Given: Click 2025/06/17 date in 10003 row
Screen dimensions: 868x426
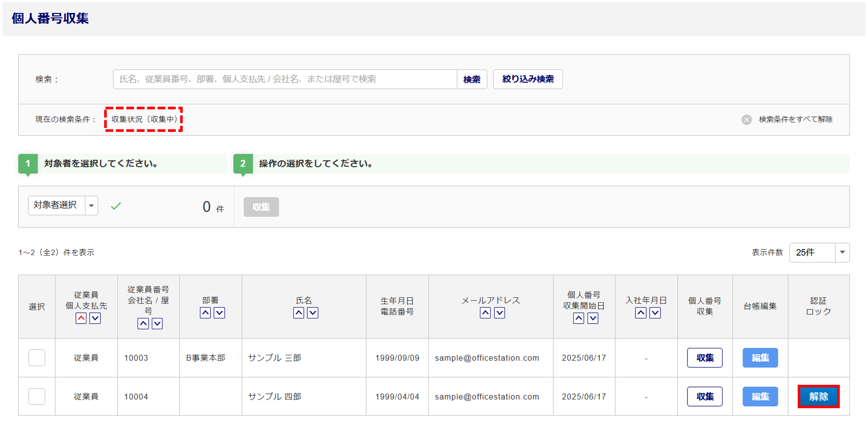Looking at the screenshot, I should point(584,358).
